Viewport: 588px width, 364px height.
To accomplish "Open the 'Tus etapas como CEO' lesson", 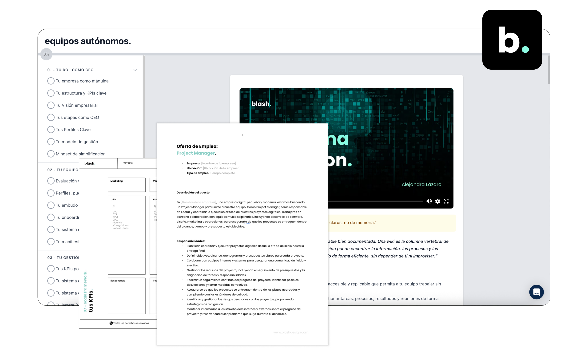I will [x=77, y=118].
